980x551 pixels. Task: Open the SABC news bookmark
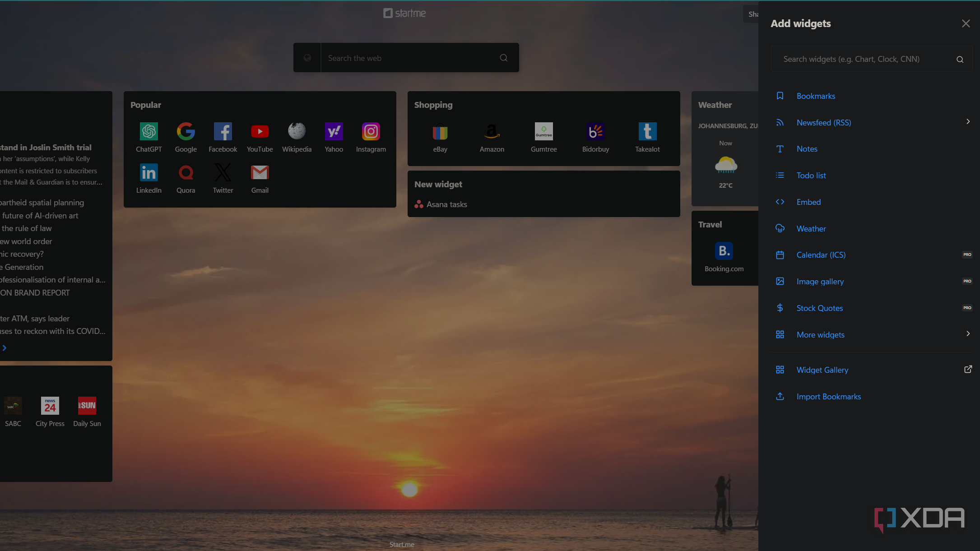pyautogui.click(x=13, y=406)
